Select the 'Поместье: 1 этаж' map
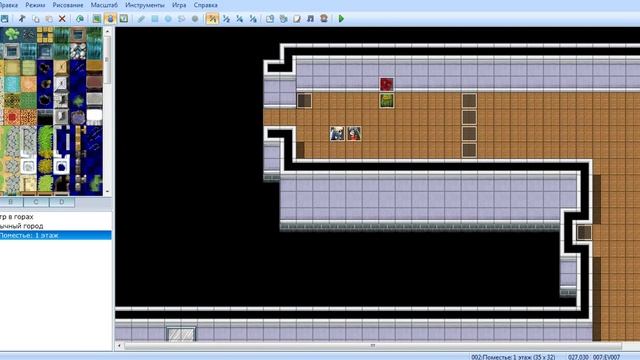The width and height of the screenshot is (640, 360). (56, 235)
